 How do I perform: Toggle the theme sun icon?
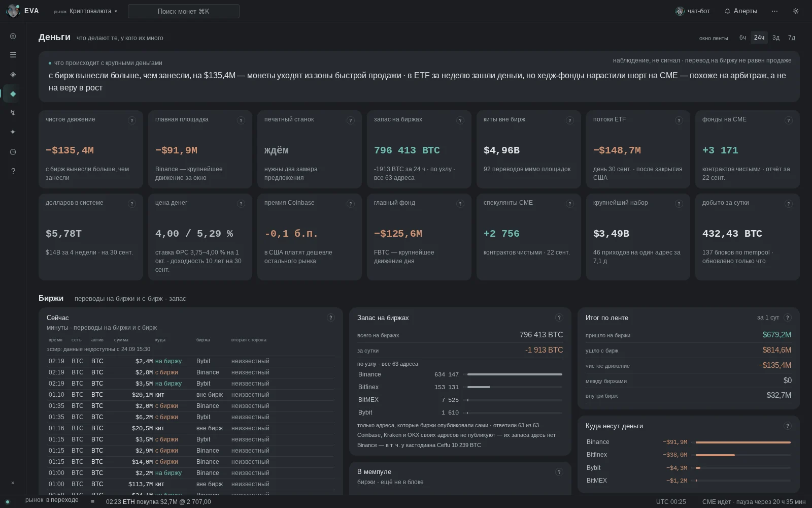coord(795,11)
